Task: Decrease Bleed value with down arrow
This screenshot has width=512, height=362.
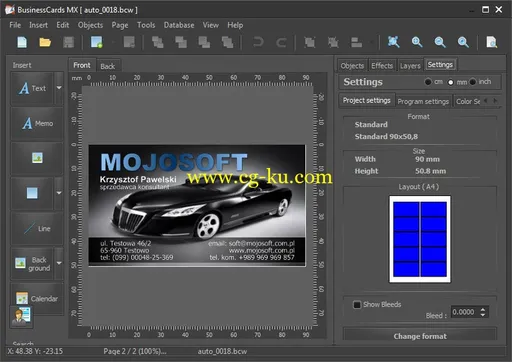Action: [x=483, y=315]
